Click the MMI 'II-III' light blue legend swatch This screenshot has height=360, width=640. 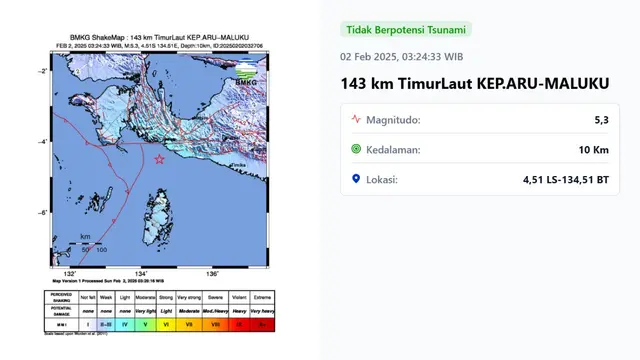tap(106, 324)
